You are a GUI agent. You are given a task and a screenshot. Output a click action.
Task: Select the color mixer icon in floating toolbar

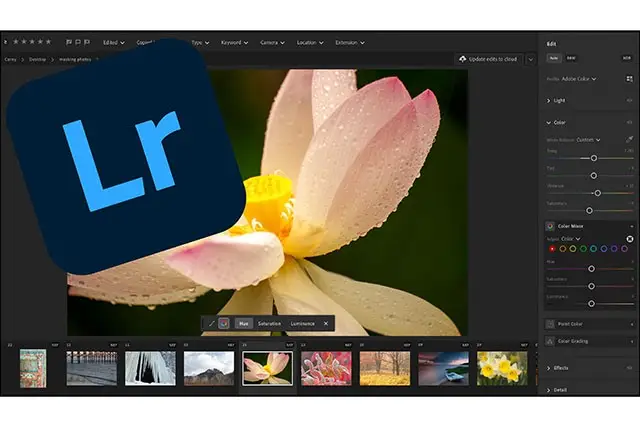[224, 324]
